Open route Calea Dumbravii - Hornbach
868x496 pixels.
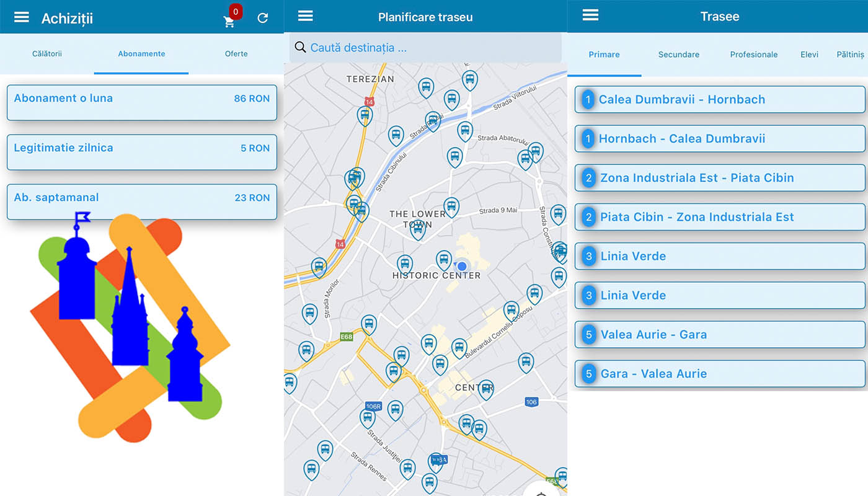pyautogui.click(x=719, y=100)
